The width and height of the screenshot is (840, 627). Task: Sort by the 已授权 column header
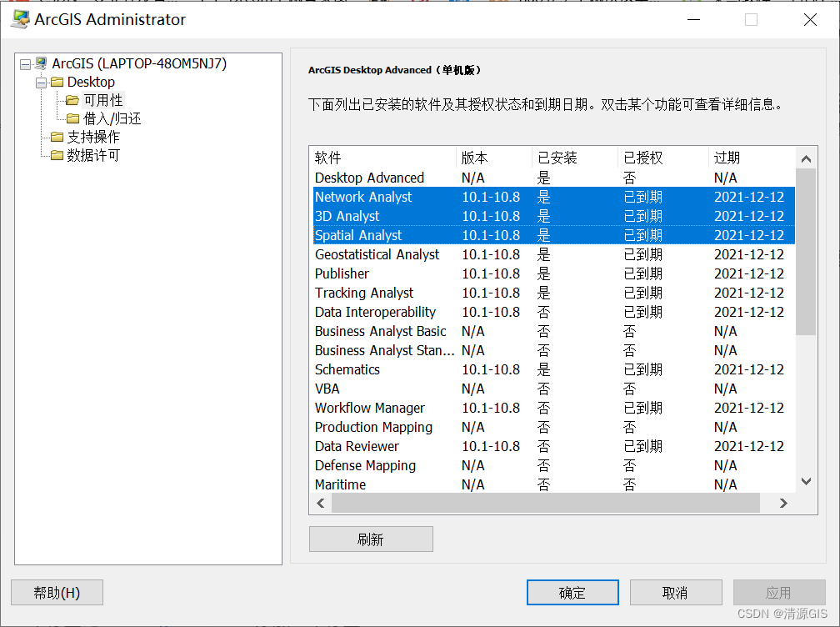pyautogui.click(x=663, y=158)
